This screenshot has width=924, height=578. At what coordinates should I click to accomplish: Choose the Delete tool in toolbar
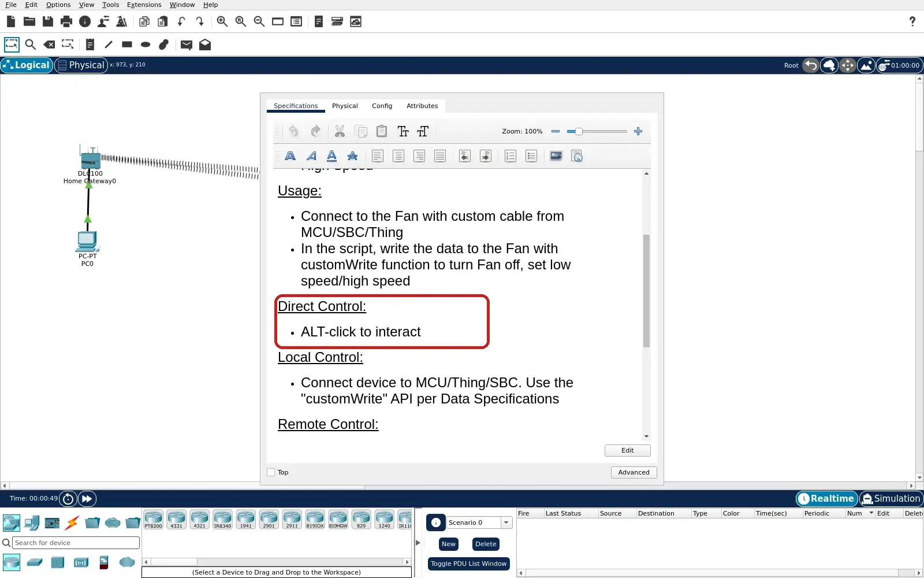click(49, 45)
